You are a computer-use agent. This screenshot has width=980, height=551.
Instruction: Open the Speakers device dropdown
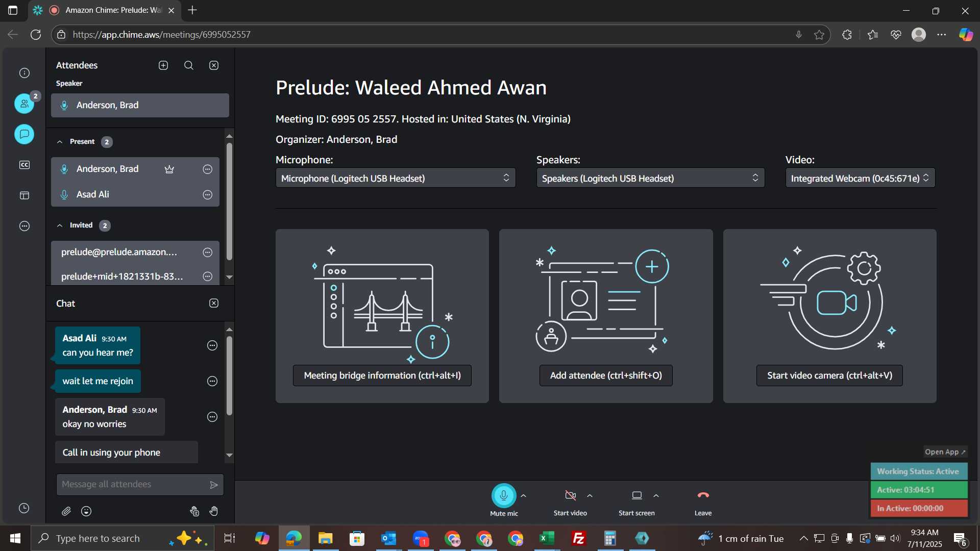[650, 178]
